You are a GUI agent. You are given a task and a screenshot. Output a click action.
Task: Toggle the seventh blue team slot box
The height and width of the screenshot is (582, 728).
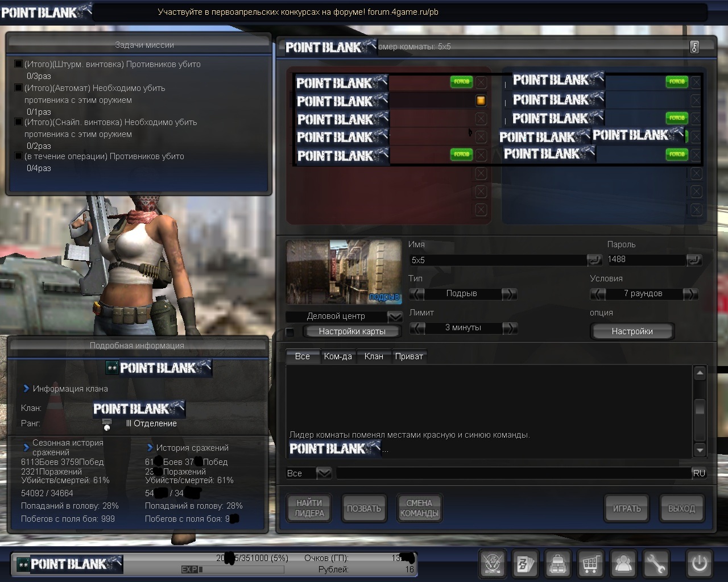[x=696, y=192]
